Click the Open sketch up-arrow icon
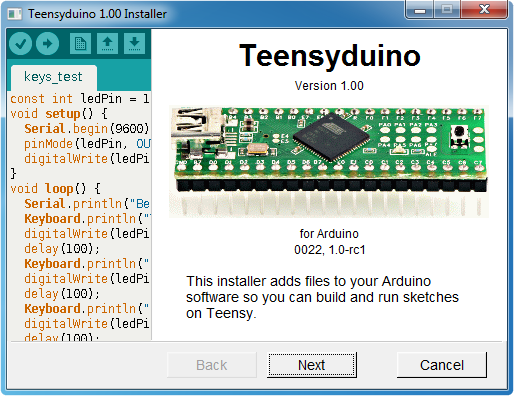 tap(107, 43)
